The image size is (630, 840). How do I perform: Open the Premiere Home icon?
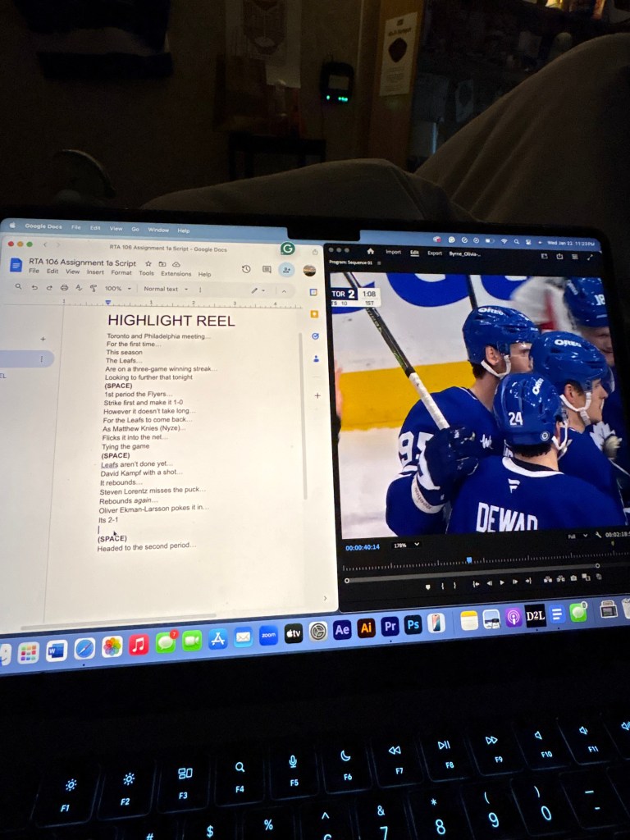pyautogui.click(x=370, y=251)
